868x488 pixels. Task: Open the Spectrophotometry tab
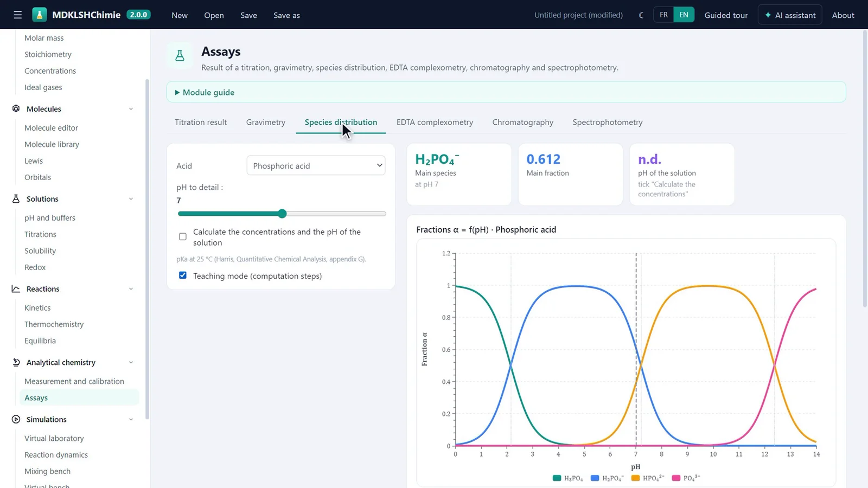607,122
